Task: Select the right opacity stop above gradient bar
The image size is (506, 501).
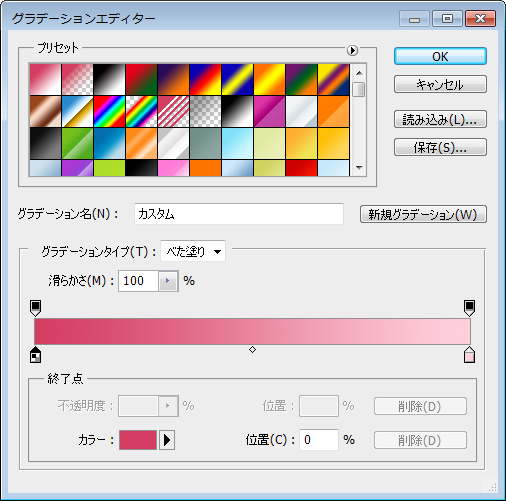Action: (469, 308)
